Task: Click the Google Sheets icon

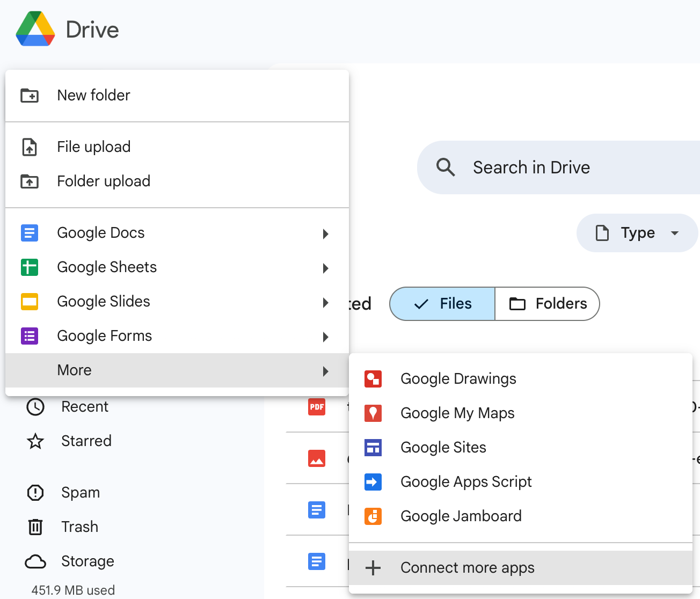Action: (x=30, y=267)
